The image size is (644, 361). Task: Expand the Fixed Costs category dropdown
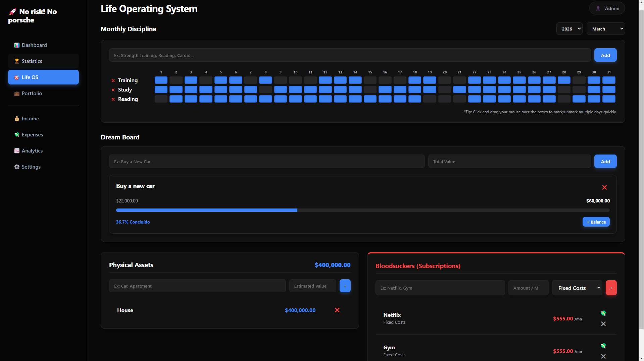pos(577,288)
